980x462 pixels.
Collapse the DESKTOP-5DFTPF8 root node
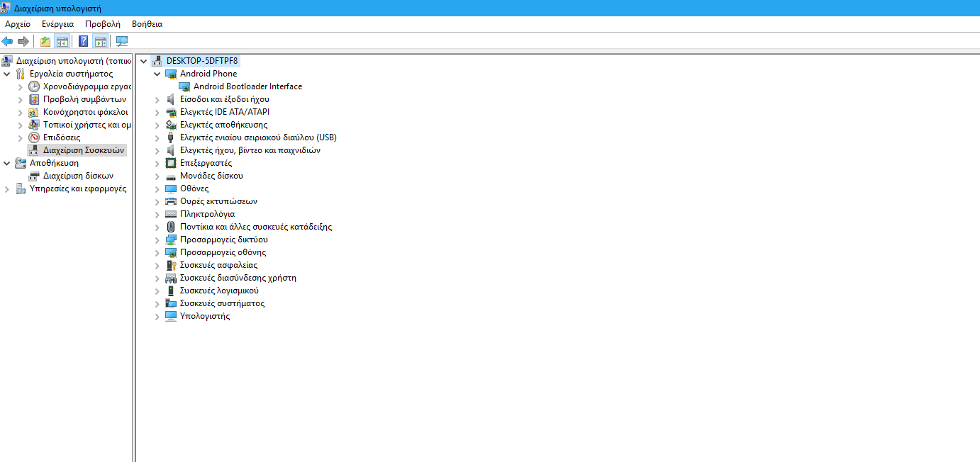pos(144,61)
